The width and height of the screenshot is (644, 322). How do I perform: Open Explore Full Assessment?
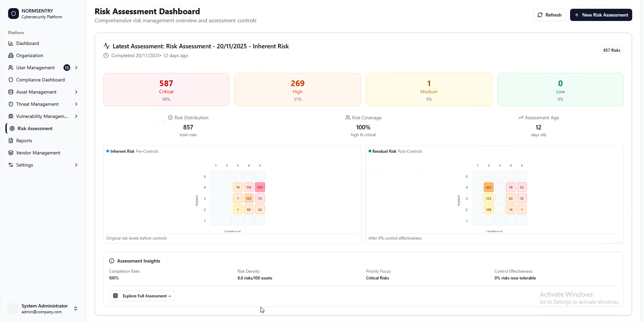[x=142, y=296]
